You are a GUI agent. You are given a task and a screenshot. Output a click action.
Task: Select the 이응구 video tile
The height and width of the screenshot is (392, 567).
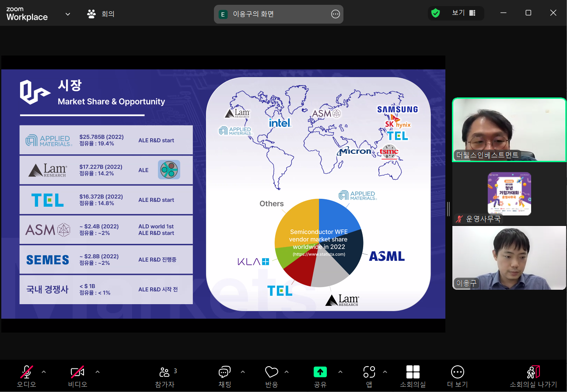pos(509,258)
